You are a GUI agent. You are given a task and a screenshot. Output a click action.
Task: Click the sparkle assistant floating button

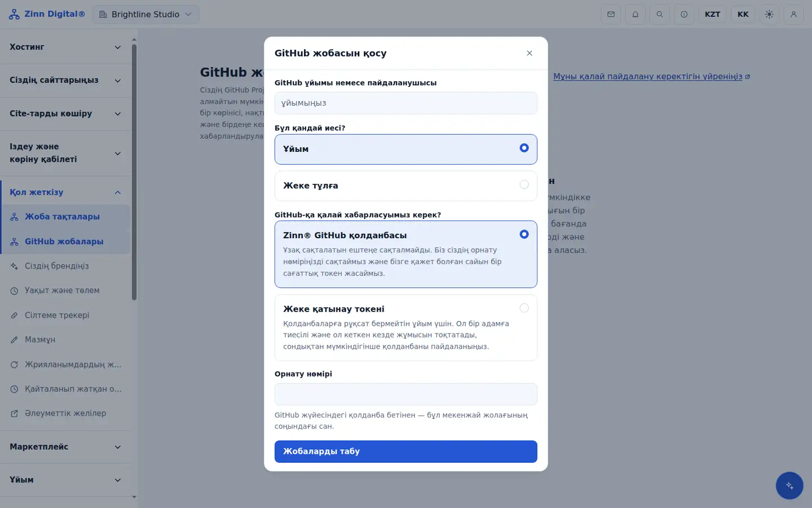coord(789,485)
